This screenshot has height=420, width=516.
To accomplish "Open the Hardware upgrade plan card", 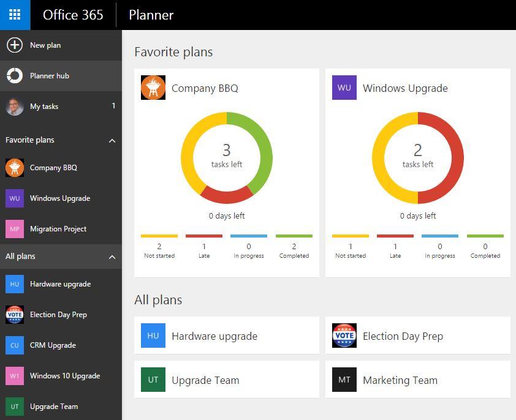I will pos(227,336).
